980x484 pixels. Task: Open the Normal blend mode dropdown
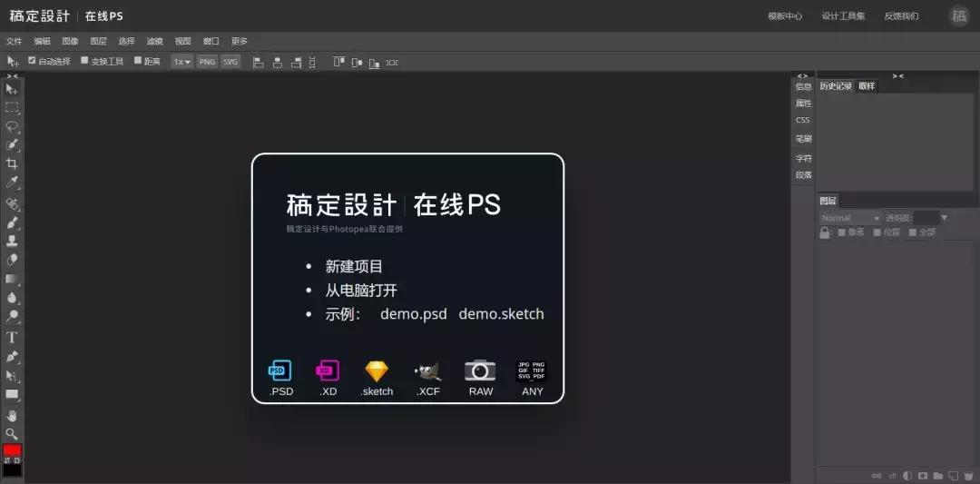tap(849, 218)
